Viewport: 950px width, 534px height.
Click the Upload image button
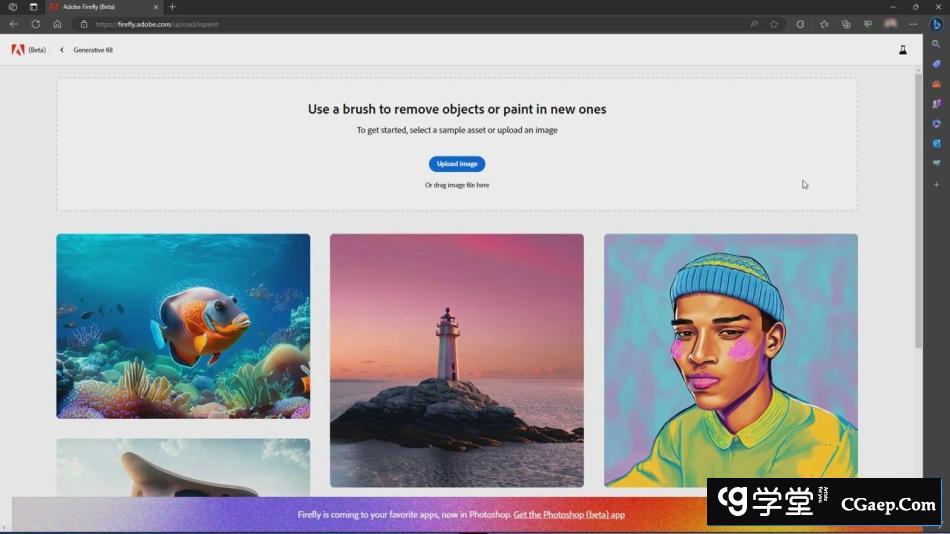click(457, 164)
